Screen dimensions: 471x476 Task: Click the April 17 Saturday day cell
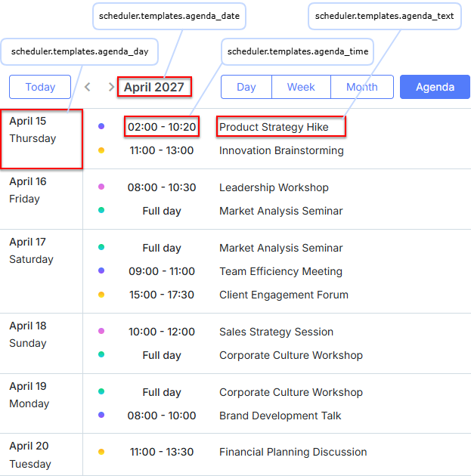[42, 271]
